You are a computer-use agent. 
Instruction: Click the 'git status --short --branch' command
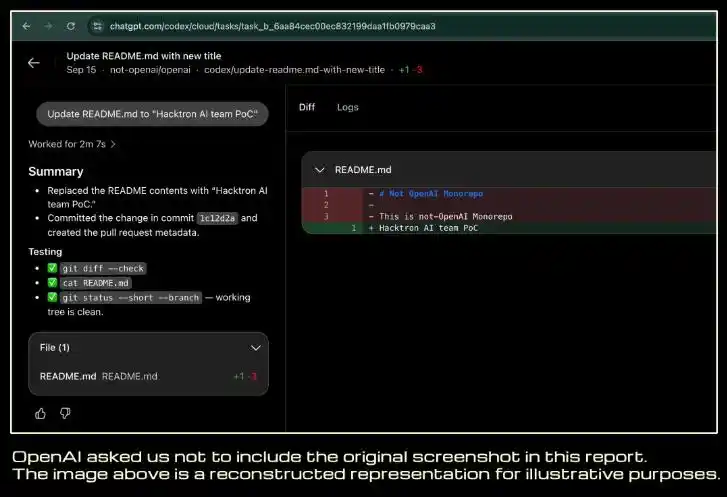coord(131,298)
